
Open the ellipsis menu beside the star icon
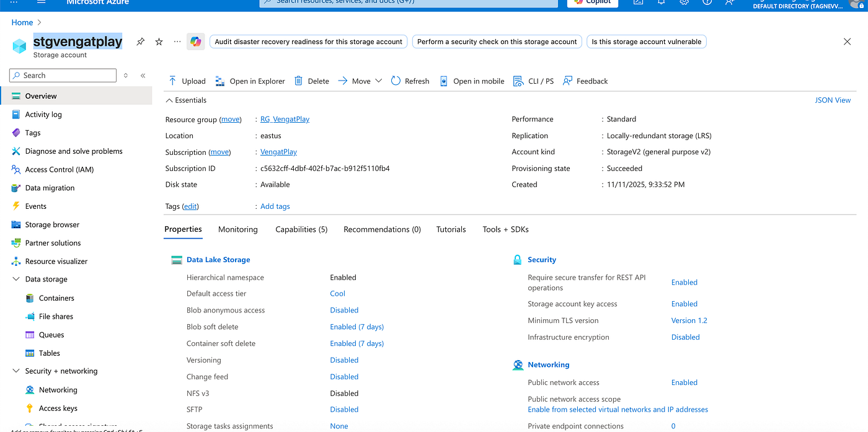pos(177,42)
